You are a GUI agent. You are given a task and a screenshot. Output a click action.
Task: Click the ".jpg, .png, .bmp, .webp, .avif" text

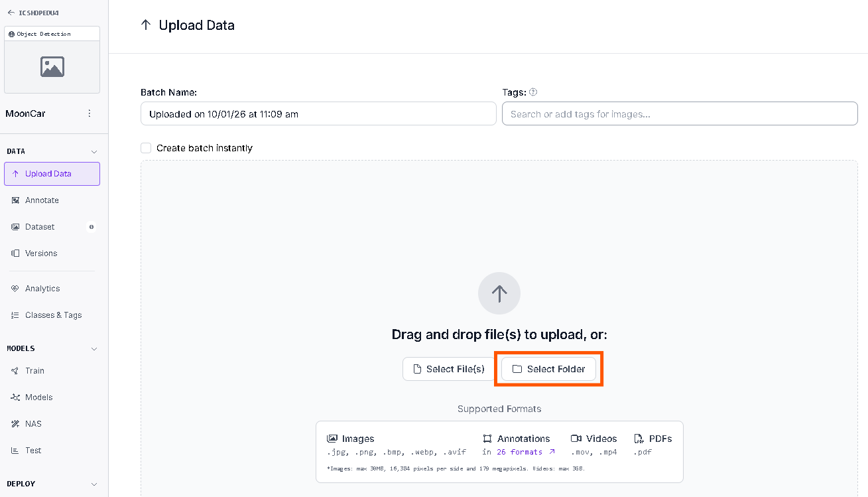click(x=397, y=452)
